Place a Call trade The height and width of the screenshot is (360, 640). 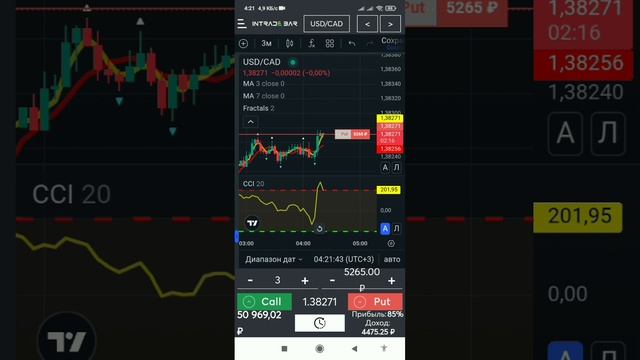tap(264, 302)
